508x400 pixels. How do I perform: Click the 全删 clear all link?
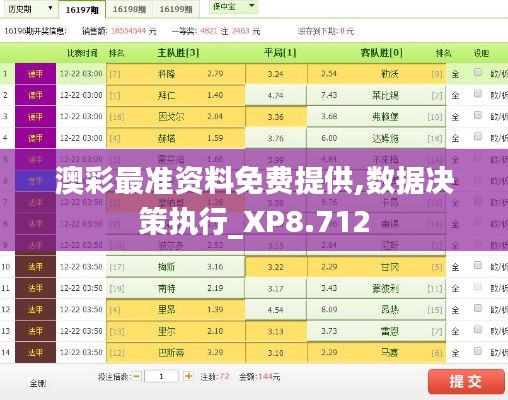pyautogui.click(x=38, y=383)
